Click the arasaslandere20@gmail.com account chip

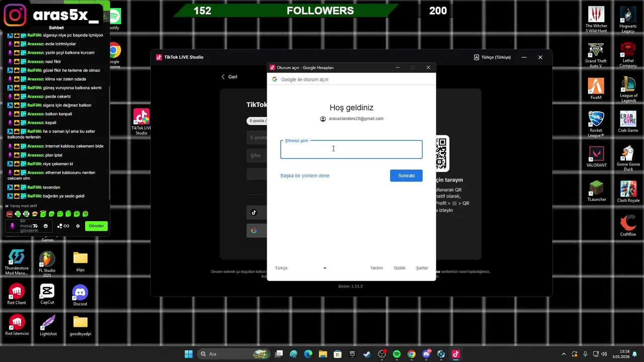351,119
